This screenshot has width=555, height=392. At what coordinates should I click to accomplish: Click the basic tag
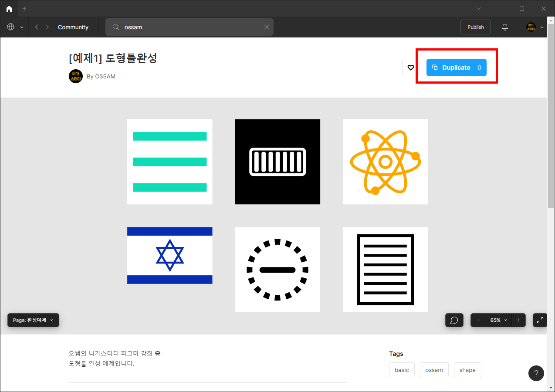tap(402, 370)
